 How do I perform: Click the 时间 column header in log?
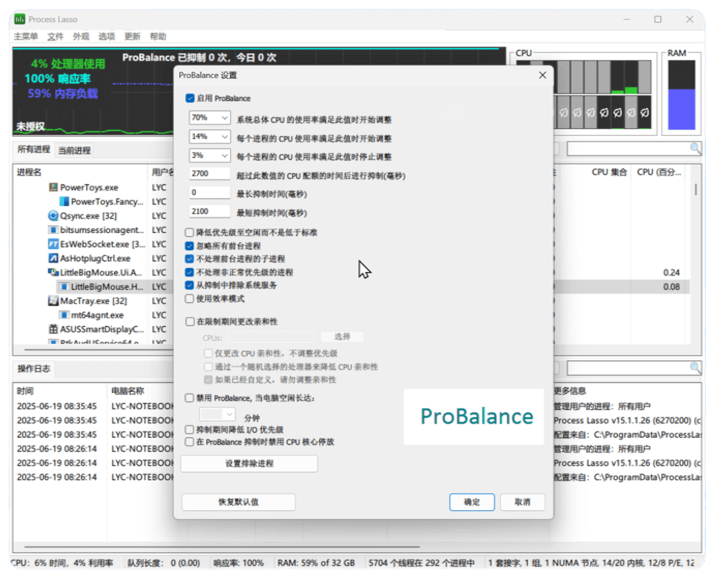click(x=25, y=391)
